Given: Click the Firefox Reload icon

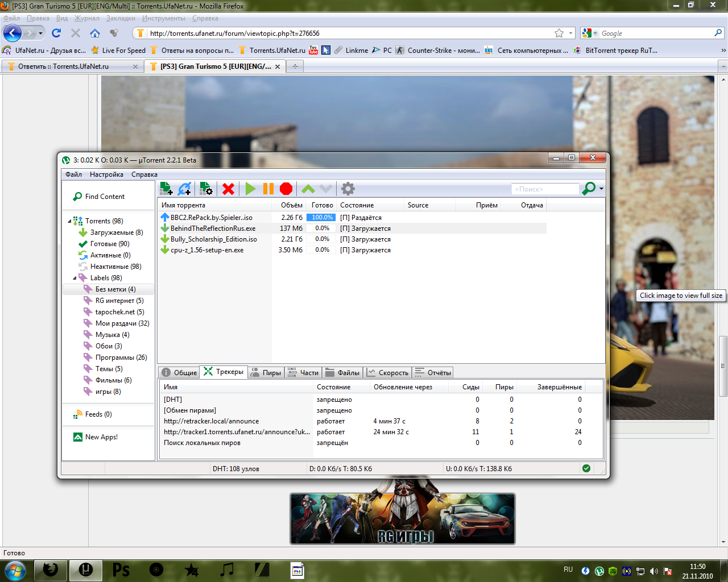Looking at the screenshot, I should 56,33.
